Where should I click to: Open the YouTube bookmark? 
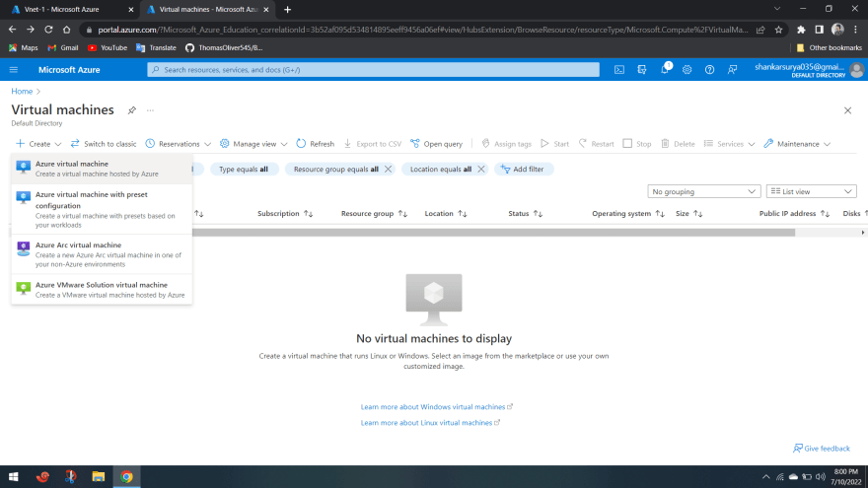[108, 48]
